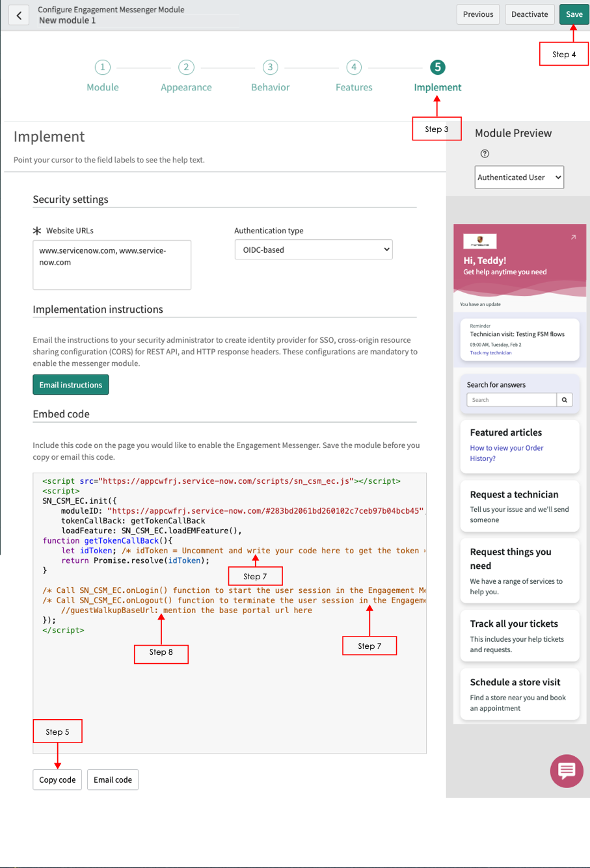Click the back arrow icon in header
Screen dimensions: 590x868
20,15
